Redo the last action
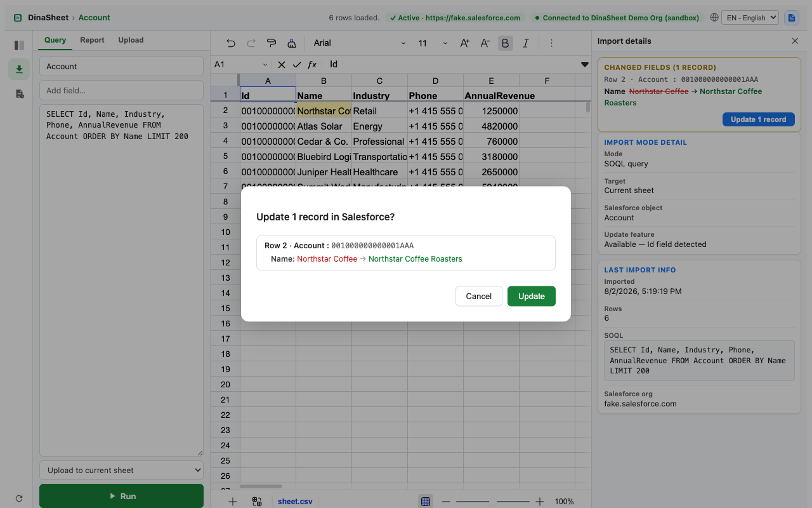This screenshot has width=812, height=508. [x=251, y=43]
